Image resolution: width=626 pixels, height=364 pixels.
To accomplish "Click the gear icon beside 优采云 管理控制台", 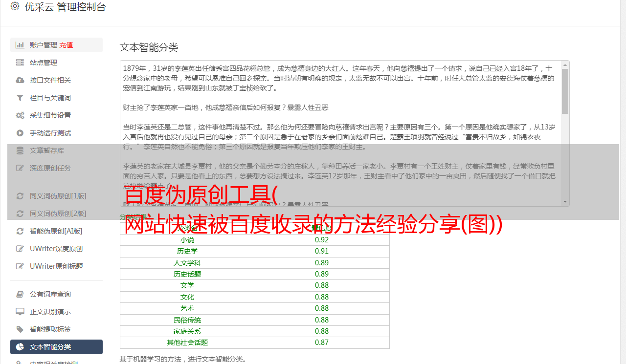I will pos(15,6).
